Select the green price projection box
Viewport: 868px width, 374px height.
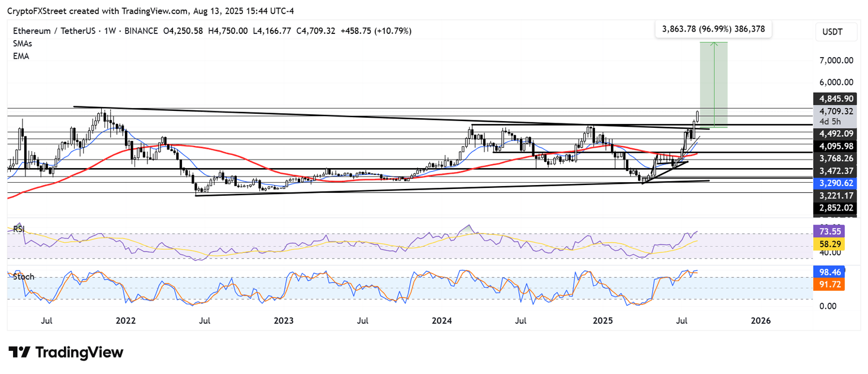click(713, 84)
